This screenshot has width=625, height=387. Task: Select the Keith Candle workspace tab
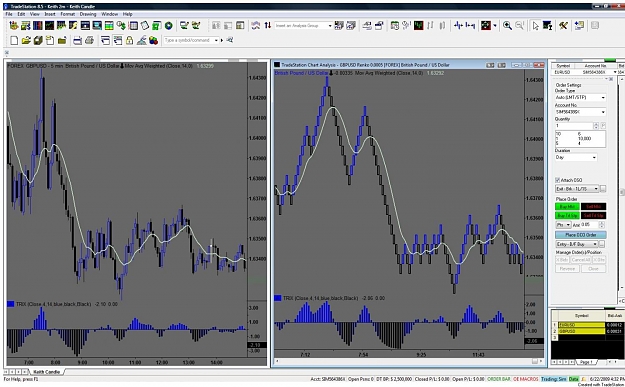coord(47,371)
